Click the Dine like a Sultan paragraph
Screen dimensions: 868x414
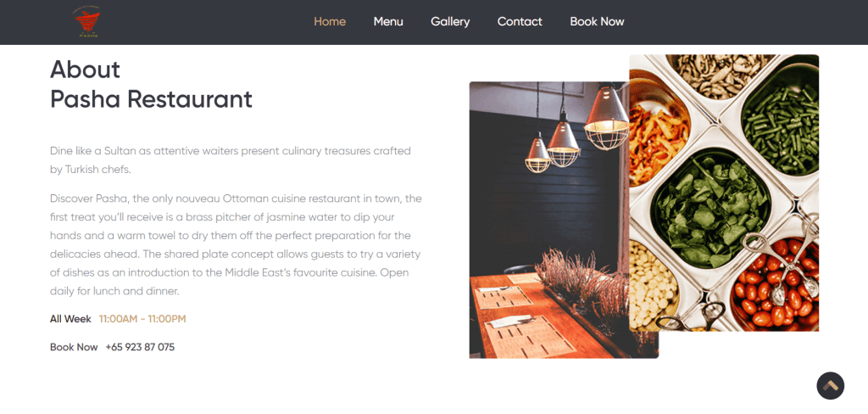[x=231, y=160]
